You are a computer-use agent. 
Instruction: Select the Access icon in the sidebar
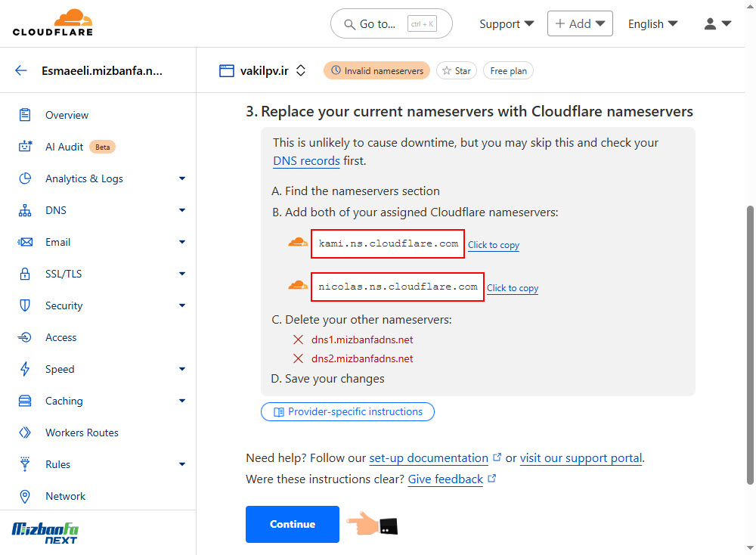click(x=25, y=337)
